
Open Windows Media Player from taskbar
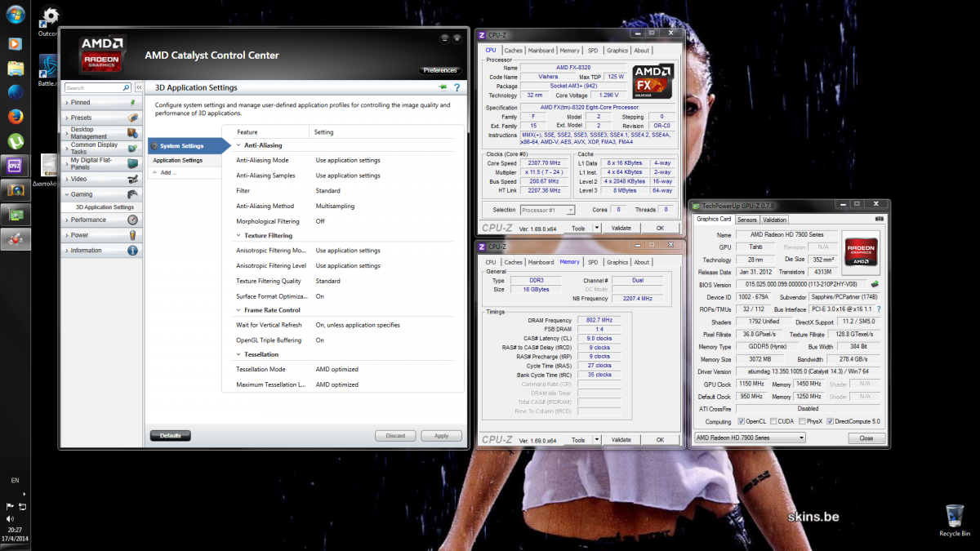pos(15,43)
